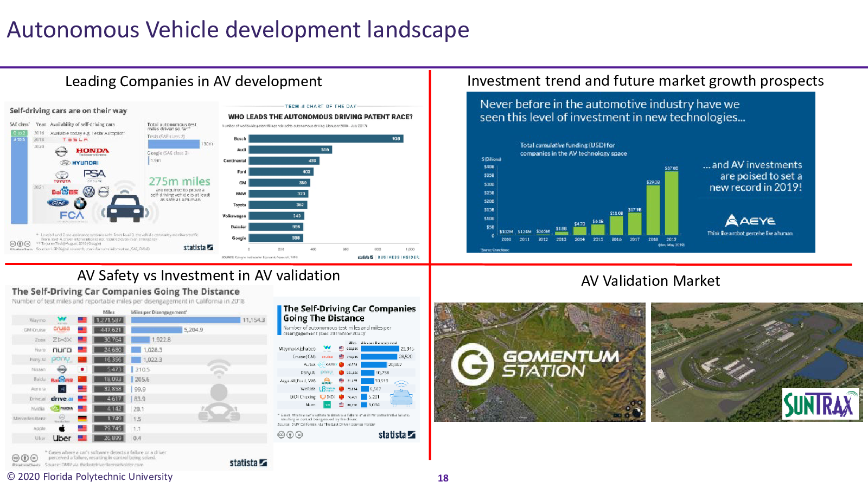Click the nuro logo in the 2018 chart
Image resolution: width=868 pixels, height=488 pixels.
(62, 350)
